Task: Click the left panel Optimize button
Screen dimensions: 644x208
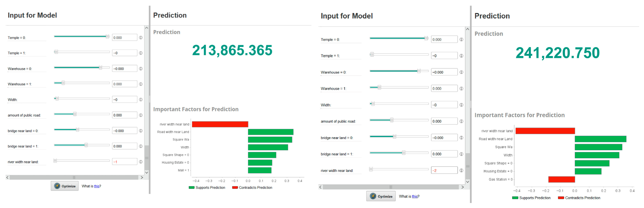Action: pyautogui.click(x=65, y=186)
